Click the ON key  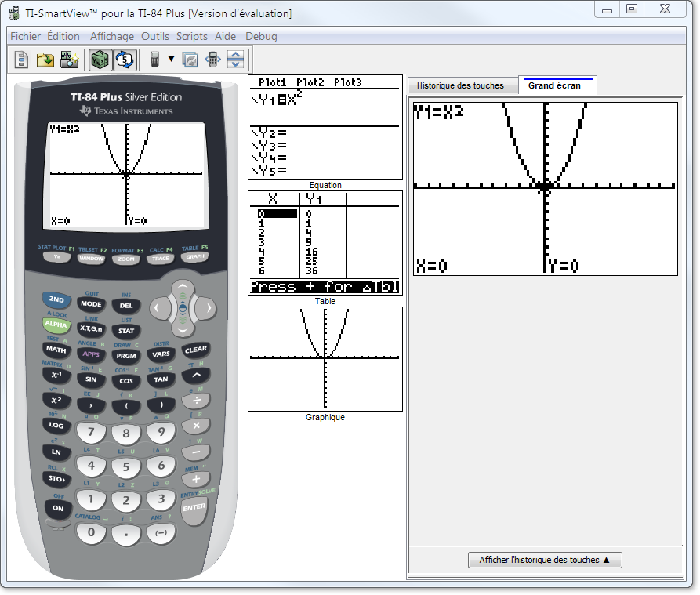(x=58, y=509)
